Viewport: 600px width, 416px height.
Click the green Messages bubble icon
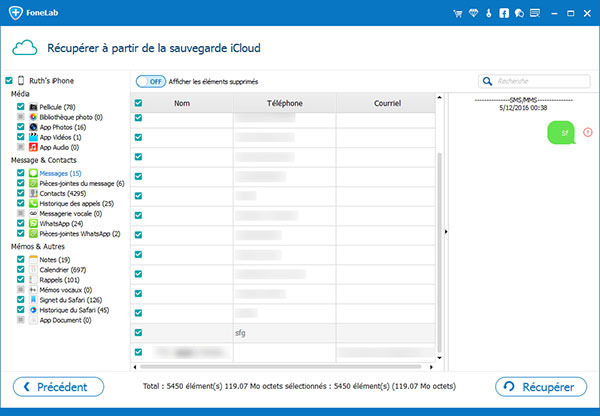tap(33, 173)
